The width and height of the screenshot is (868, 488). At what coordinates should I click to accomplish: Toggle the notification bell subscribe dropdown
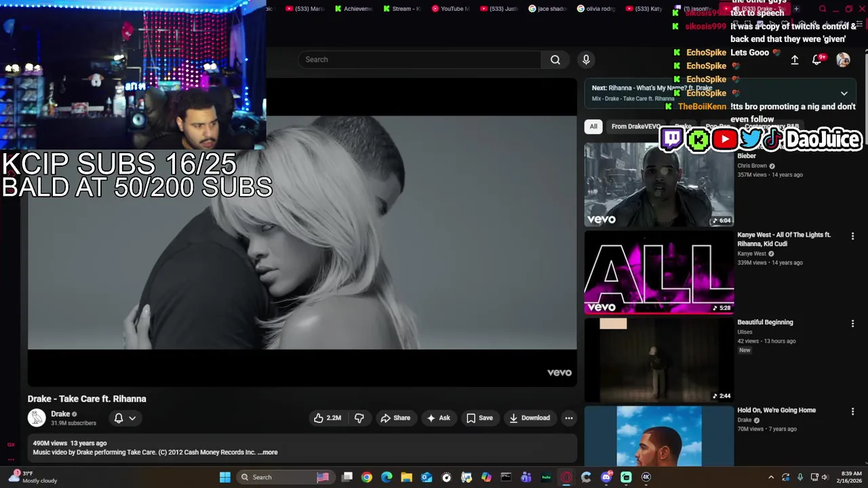[125, 418]
